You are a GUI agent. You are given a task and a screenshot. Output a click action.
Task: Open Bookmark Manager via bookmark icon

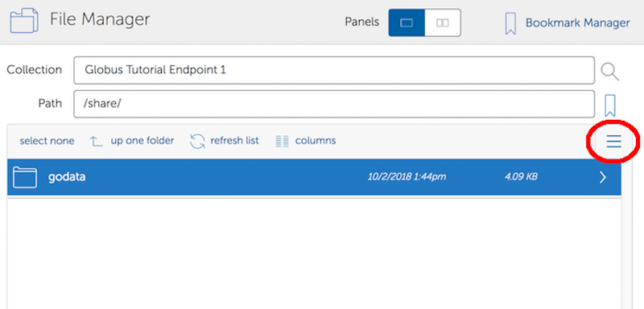pyautogui.click(x=510, y=23)
